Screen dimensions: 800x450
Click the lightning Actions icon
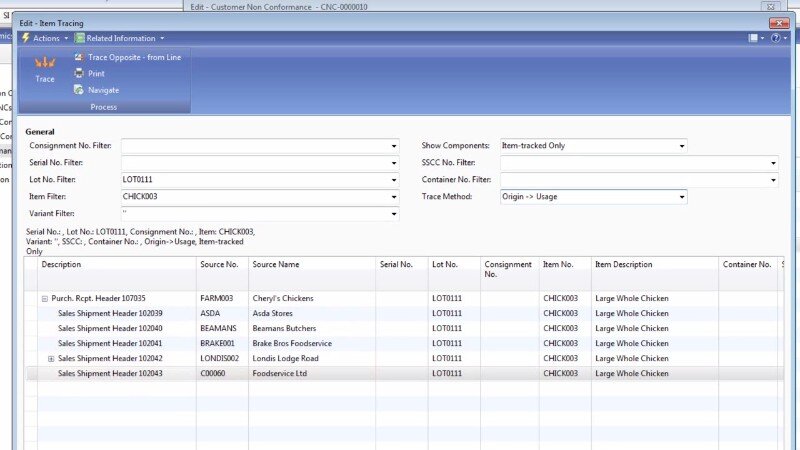[x=26, y=38]
